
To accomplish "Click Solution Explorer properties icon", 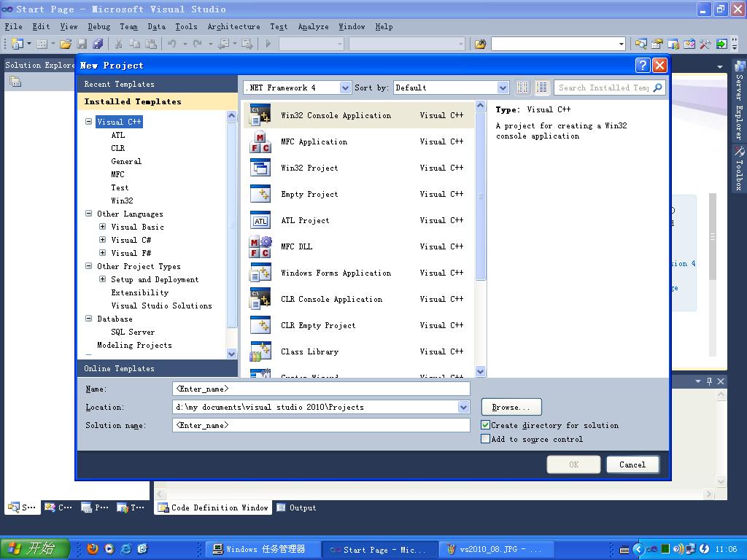I will pos(15,82).
